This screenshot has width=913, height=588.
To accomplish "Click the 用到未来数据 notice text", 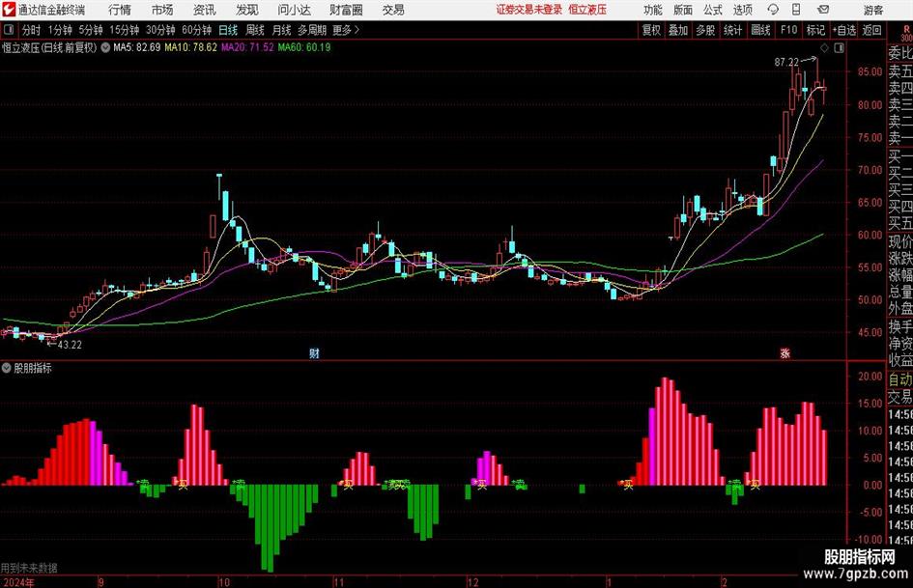I will click(29, 568).
